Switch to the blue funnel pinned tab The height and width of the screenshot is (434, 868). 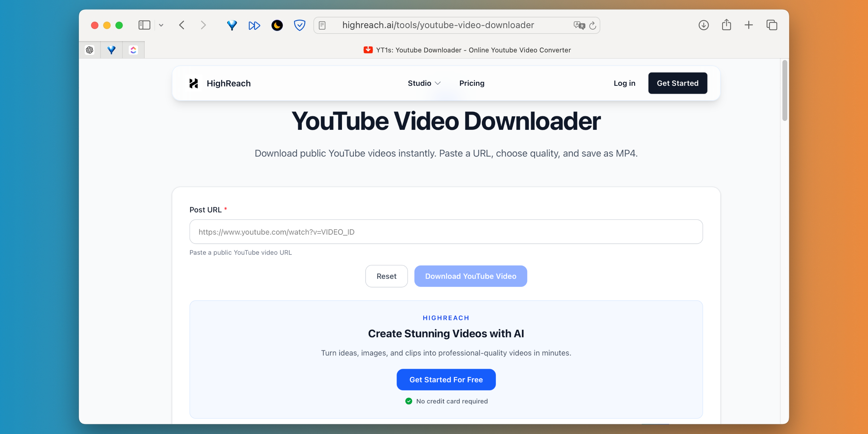[111, 50]
